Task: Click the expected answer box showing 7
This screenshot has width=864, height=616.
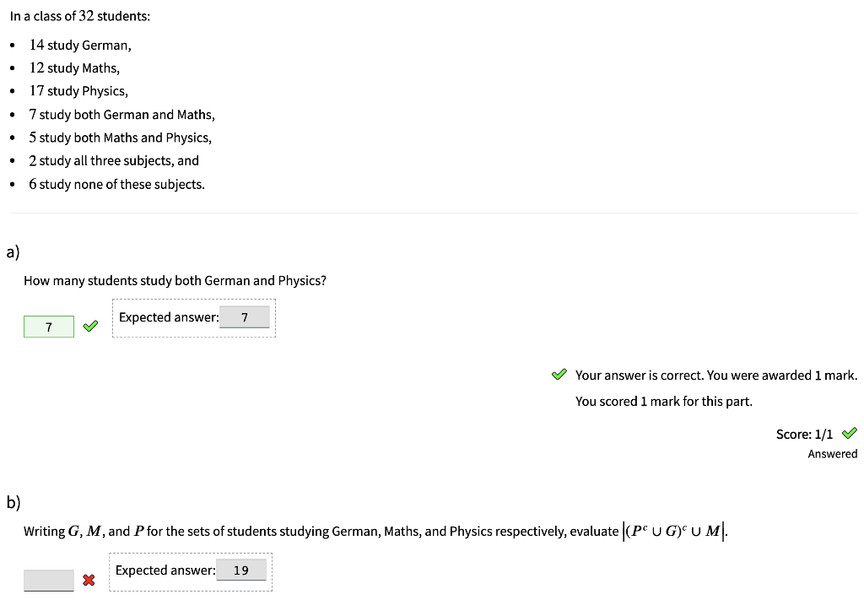Action: click(x=244, y=317)
